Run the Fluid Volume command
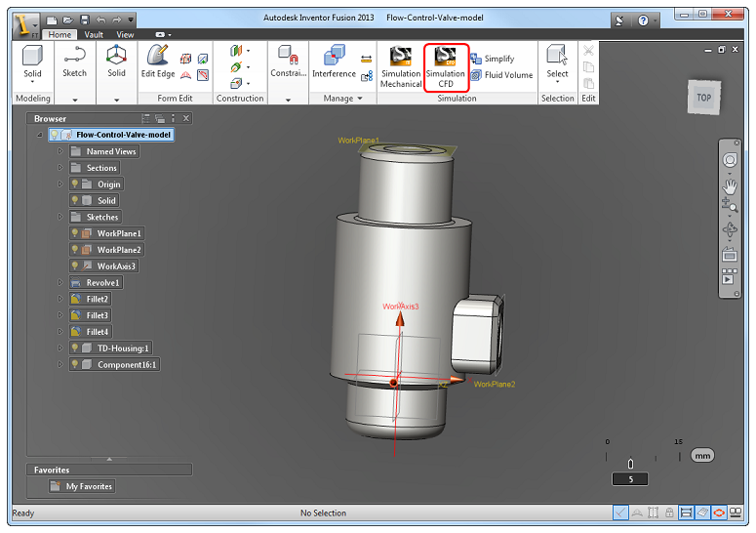Viewport: 756px width, 533px height. tap(502, 75)
